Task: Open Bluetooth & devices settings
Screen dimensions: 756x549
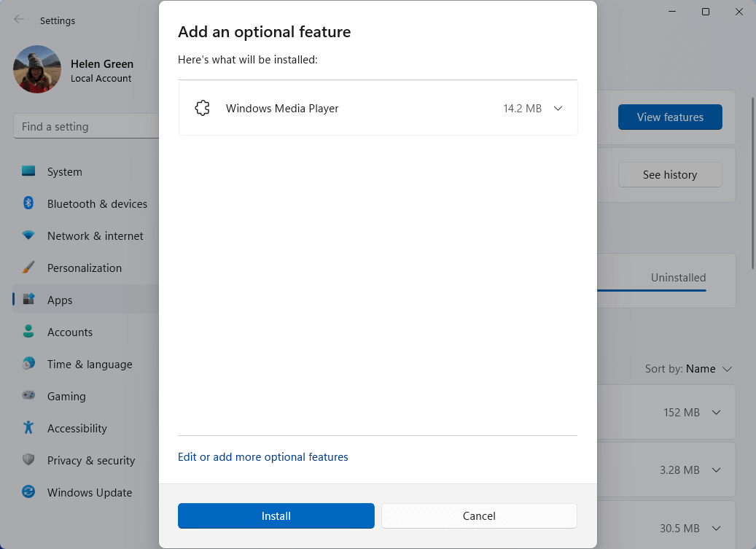Action: click(x=85, y=204)
